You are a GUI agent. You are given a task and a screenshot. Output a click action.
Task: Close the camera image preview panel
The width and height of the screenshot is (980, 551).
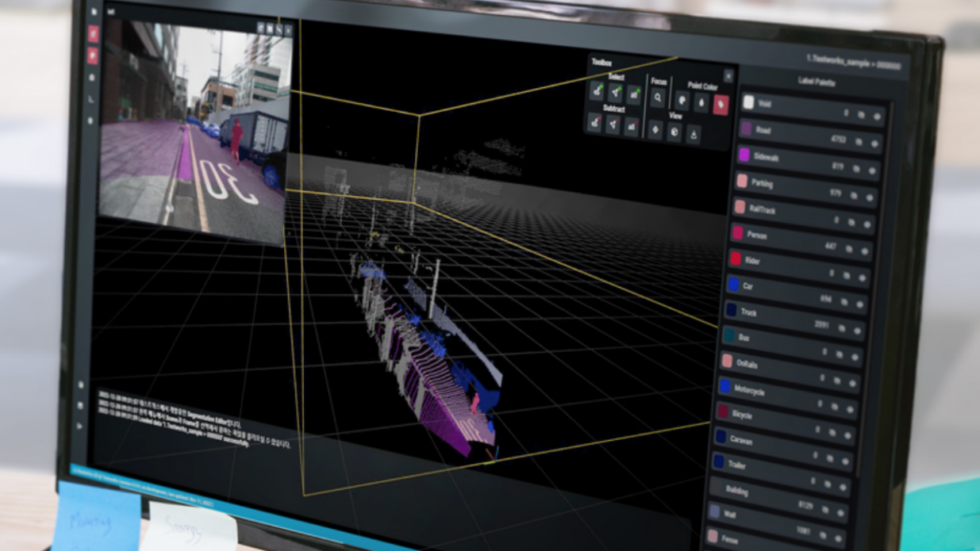pyautogui.click(x=288, y=30)
